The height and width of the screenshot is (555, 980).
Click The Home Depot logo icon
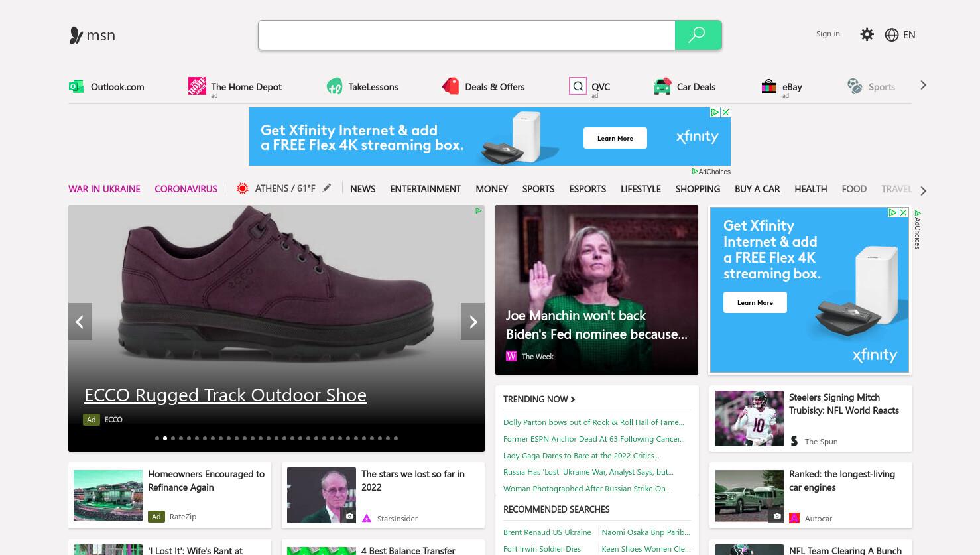tap(197, 86)
